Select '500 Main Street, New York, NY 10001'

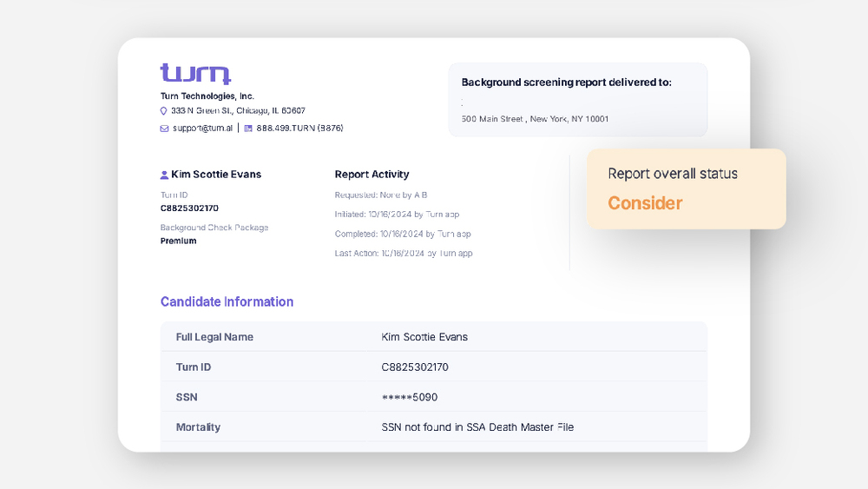(535, 118)
